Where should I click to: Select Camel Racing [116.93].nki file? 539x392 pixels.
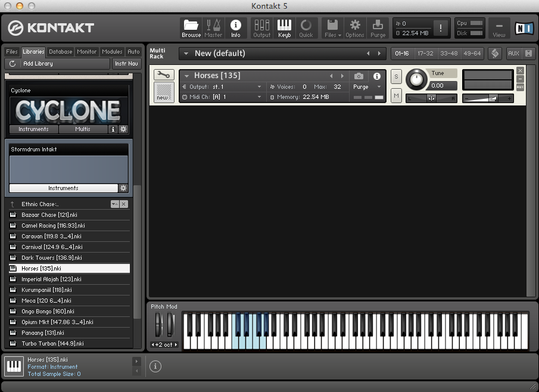(x=69, y=226)
